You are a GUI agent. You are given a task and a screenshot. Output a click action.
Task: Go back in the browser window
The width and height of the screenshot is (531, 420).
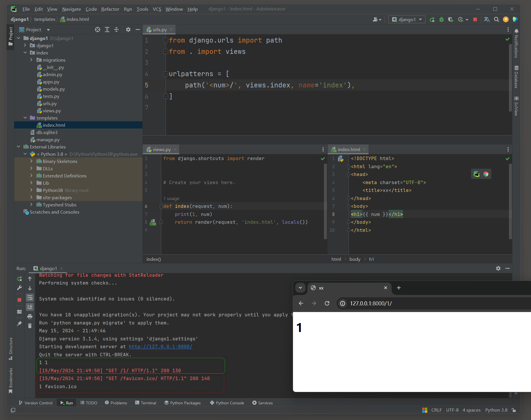point(301,303)
